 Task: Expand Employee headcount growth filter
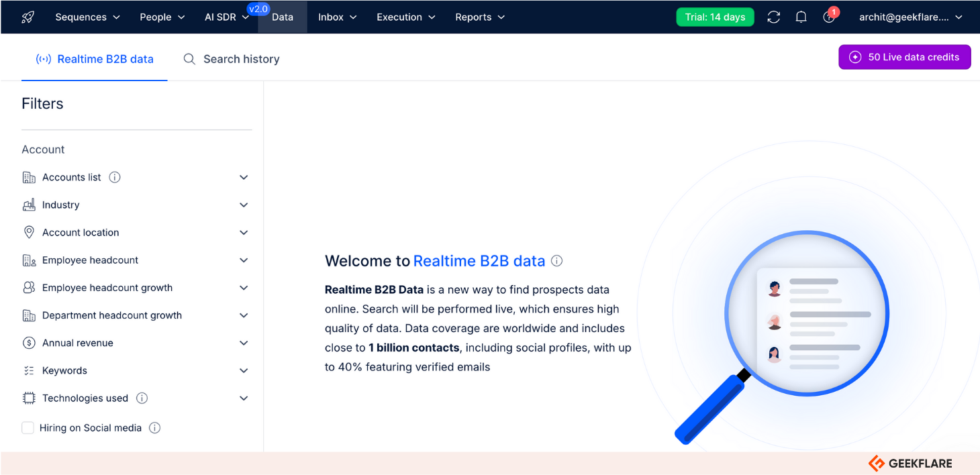(x=244, y=288)
